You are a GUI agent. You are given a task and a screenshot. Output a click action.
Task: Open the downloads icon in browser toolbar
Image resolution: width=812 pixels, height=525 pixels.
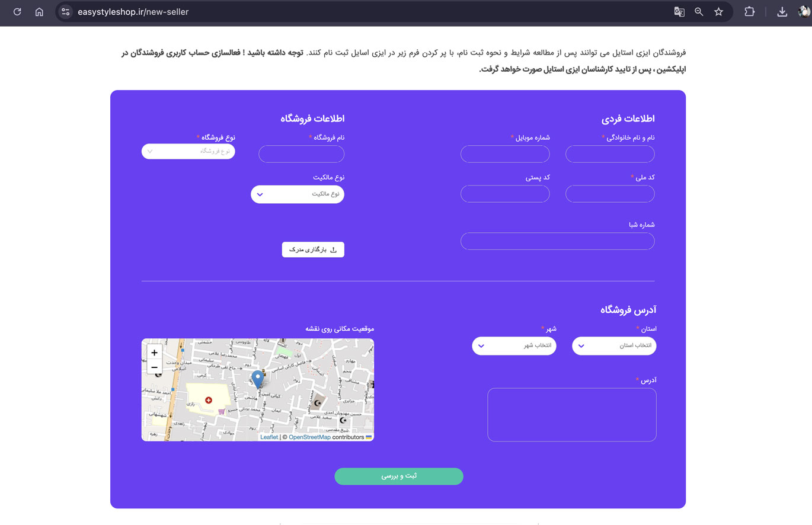782,12
